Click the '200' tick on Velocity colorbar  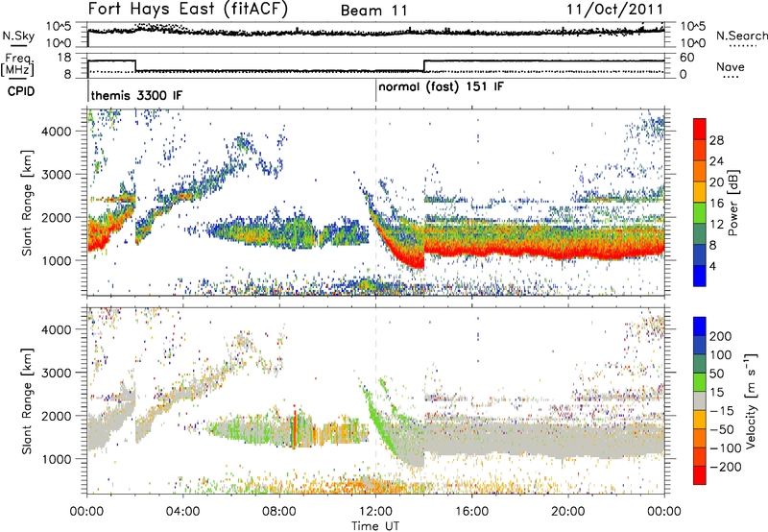(x=721, y=336)
